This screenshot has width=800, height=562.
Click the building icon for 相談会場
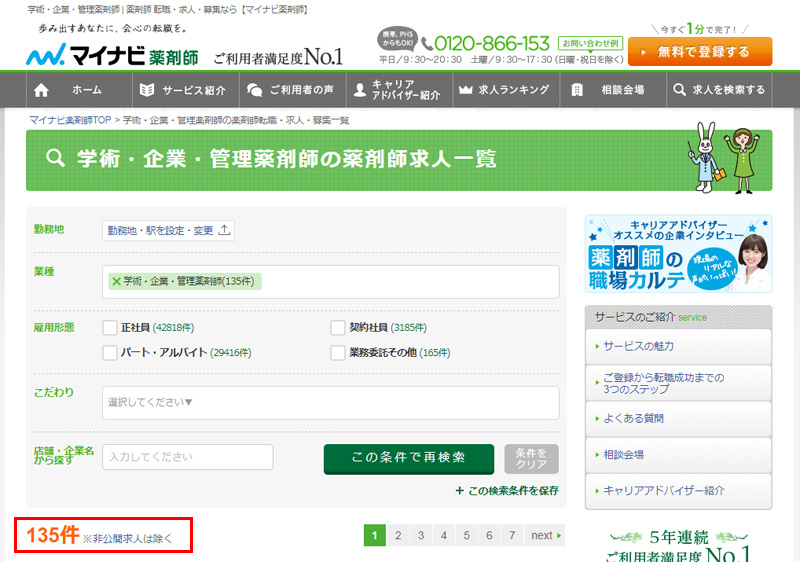coord(577,90)
